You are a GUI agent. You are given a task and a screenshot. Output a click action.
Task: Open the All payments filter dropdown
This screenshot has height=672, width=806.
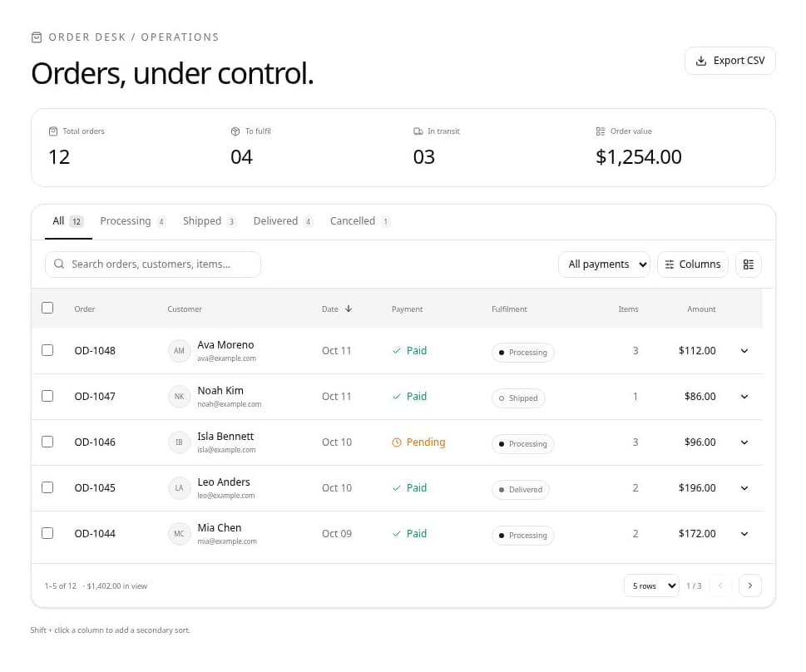pos(604,264)
